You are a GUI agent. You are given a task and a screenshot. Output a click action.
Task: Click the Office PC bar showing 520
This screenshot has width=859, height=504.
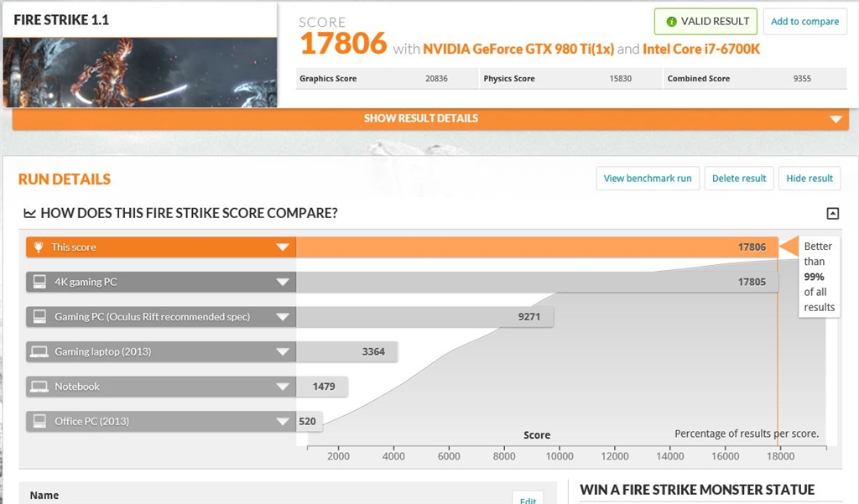(309, 421)
